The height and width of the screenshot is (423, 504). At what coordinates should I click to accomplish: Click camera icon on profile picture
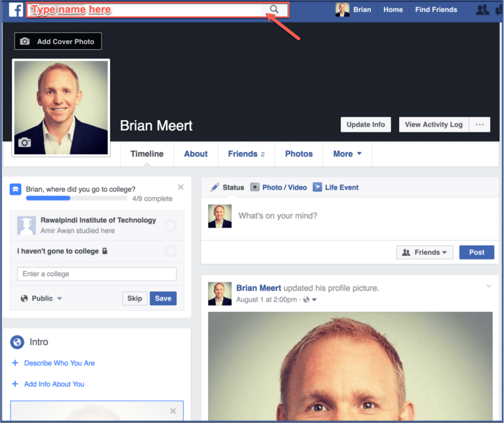(x=24, y=142)
